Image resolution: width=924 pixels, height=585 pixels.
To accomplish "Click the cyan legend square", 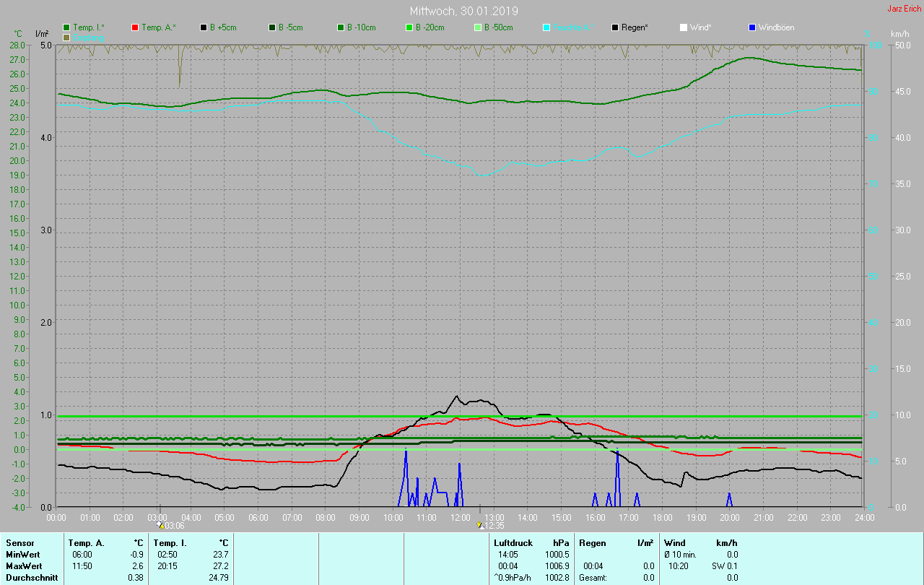I will (546, 27).
